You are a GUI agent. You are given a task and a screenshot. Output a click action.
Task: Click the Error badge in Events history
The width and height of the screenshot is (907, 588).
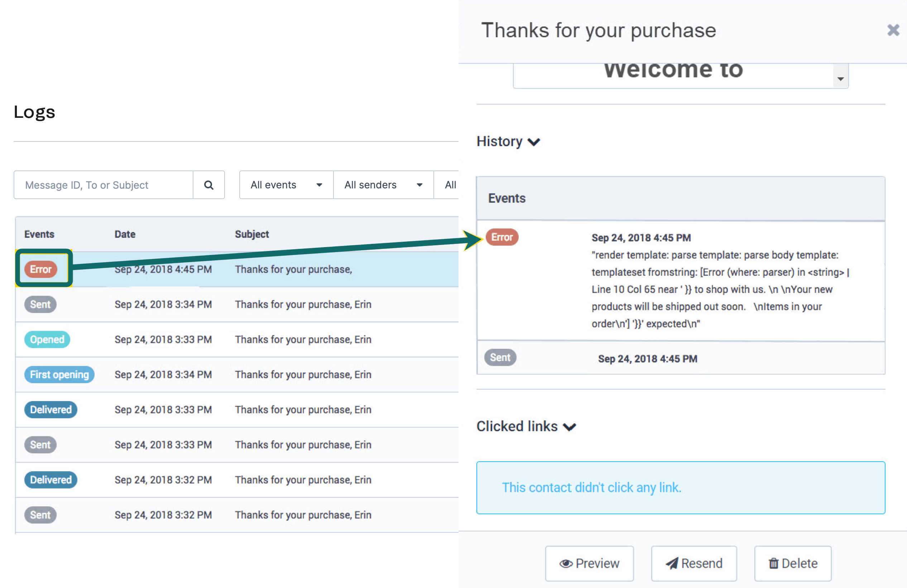pos(502,237)
